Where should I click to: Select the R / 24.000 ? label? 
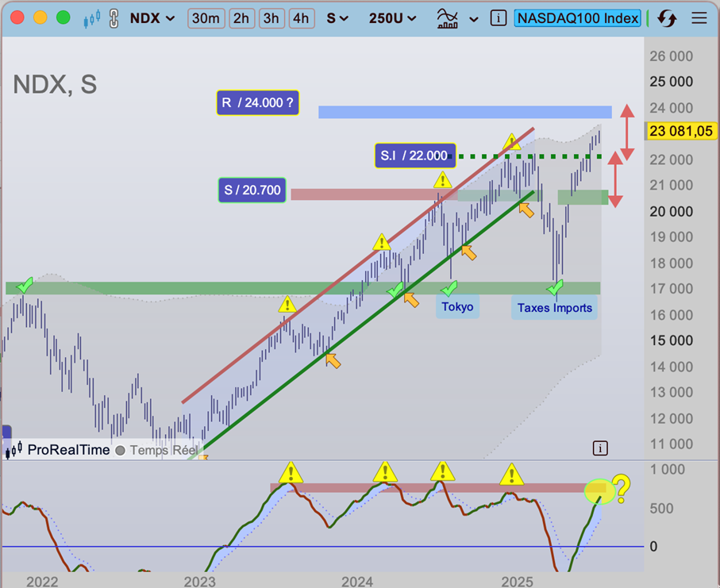pyautogui.click(x=258, y=103)
